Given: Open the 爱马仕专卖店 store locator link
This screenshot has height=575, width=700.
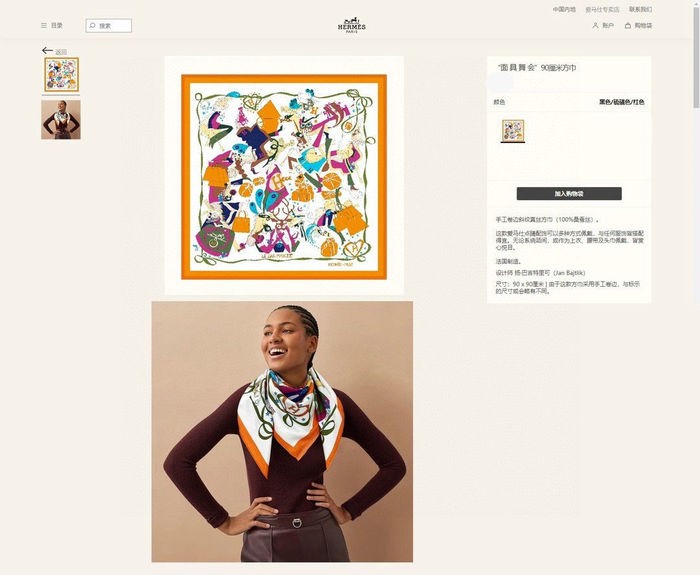Looking at the screenshot, I should [x=602, y=9].
